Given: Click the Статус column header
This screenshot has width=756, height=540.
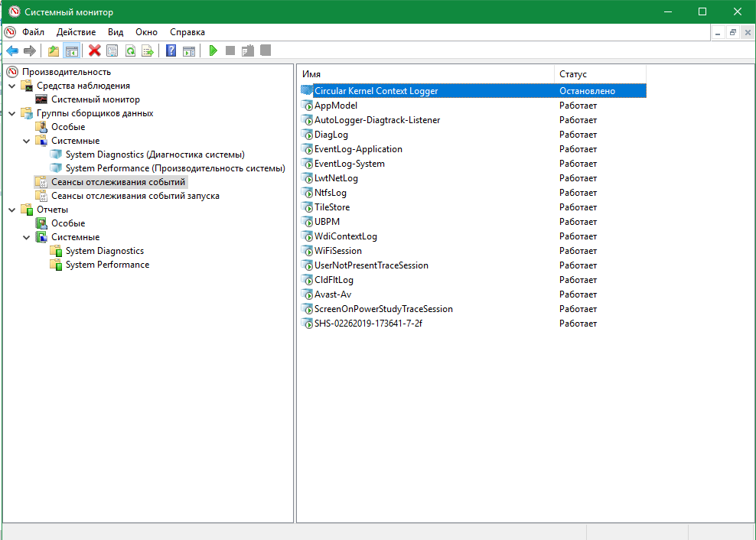Looking at the screenshot, I should click(x=599, y=74).
